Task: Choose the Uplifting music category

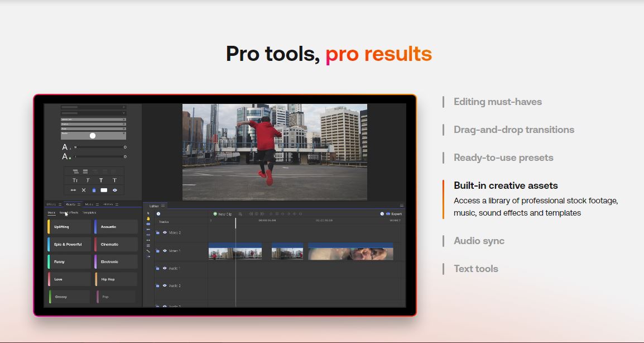Action: [x=69, y=227]
